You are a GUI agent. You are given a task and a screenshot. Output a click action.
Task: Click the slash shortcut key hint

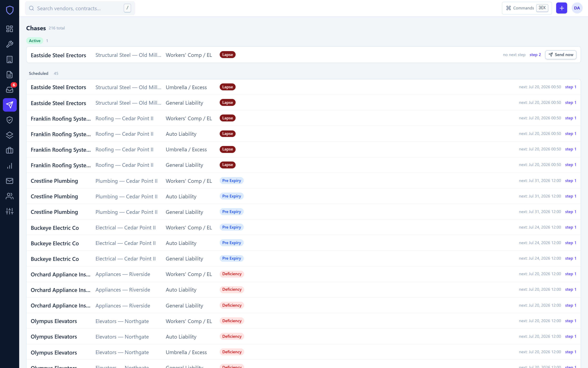pos(127,8)
